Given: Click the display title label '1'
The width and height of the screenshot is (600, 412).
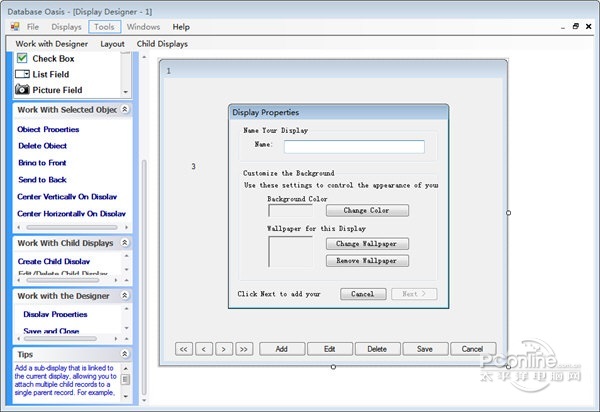Looking at the screenshot, I should pos(169,71).
